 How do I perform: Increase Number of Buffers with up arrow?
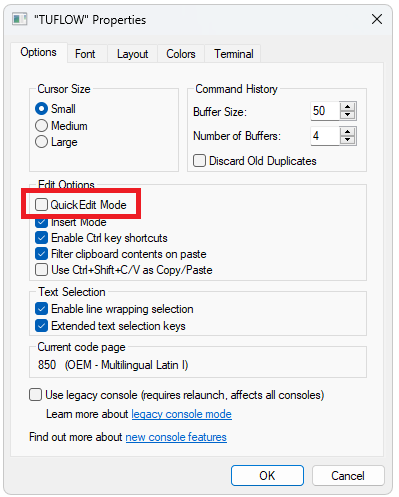pos(348,132)
